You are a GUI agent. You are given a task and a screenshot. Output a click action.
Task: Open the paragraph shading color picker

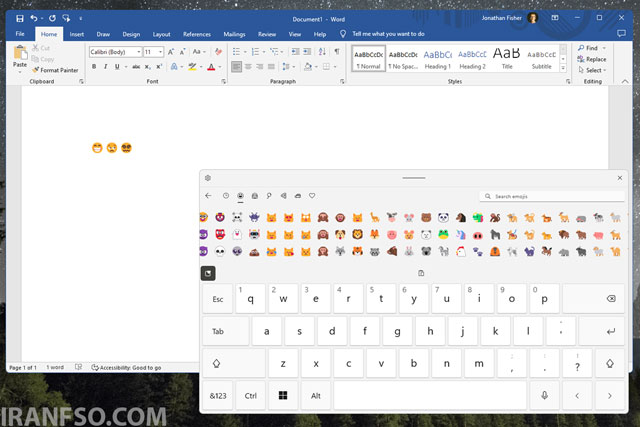pyautogui.click(x=308, y=67)
